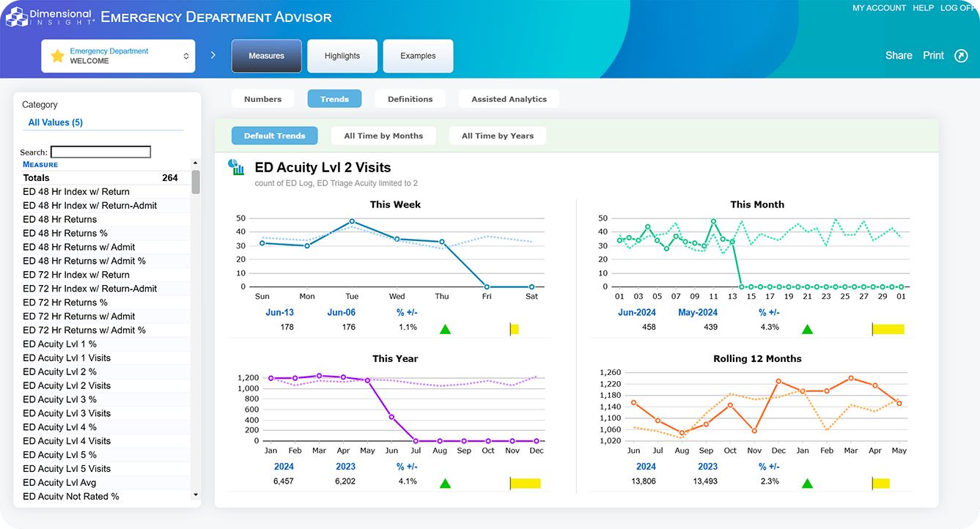Click the Share link

point(899,56)
